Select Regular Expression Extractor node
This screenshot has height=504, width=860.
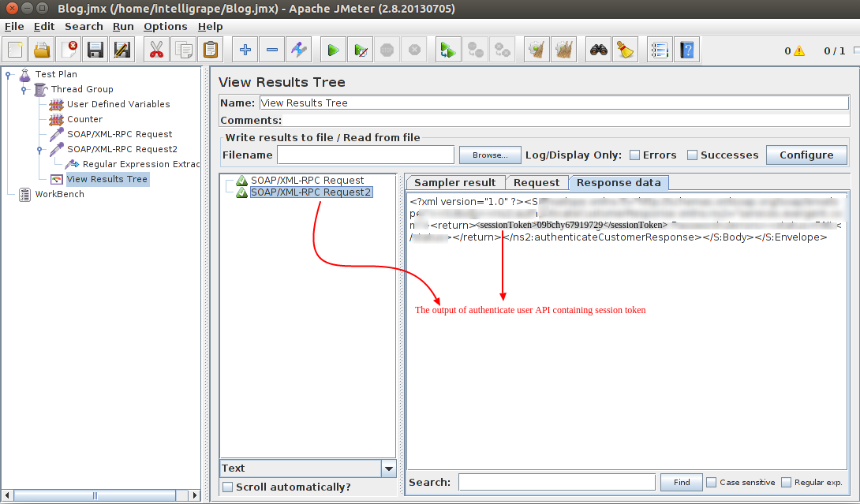[141, 164]
